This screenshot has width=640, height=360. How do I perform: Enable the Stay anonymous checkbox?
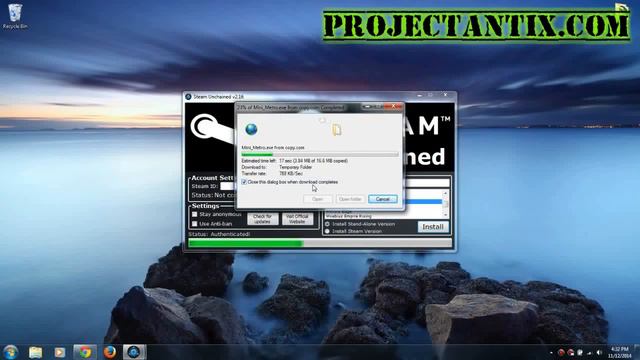195,214
